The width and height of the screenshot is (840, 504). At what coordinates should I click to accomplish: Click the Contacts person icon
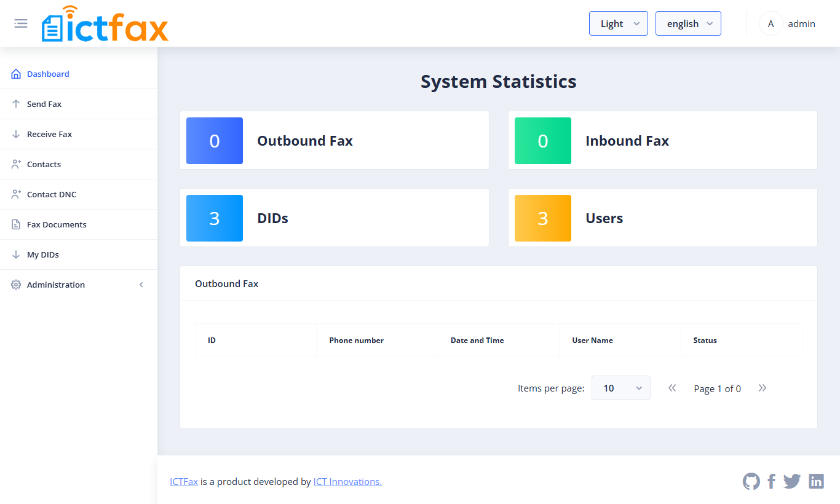pyautogui.click(x=16, y=164)
